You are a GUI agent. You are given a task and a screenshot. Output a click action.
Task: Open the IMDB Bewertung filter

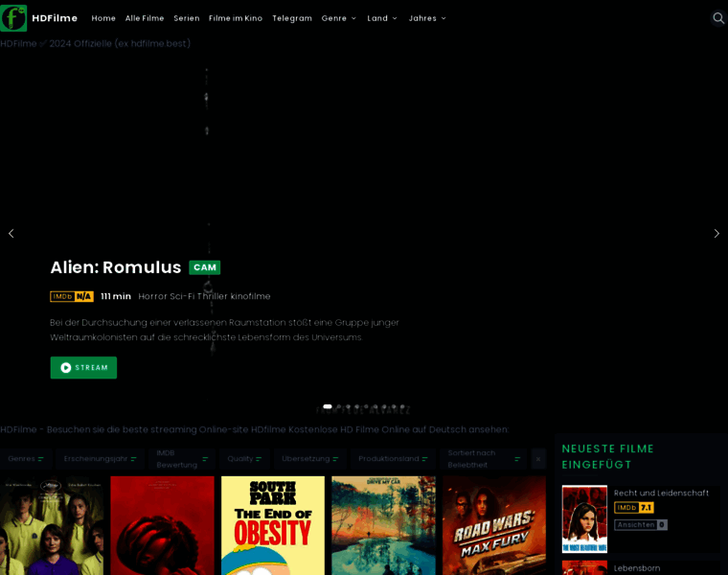[x=182, y=459]
